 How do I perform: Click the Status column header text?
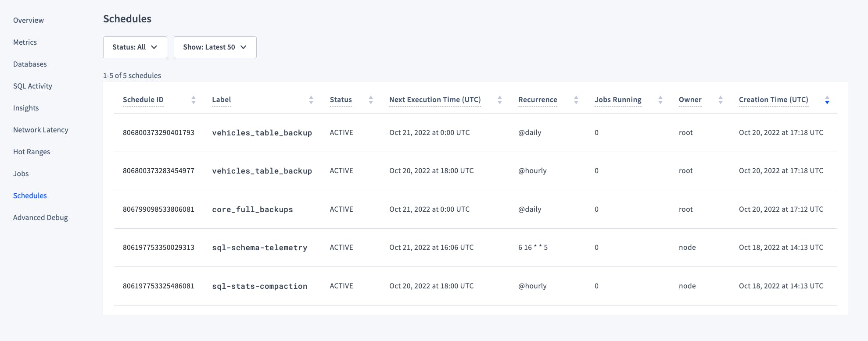(341, 99)
